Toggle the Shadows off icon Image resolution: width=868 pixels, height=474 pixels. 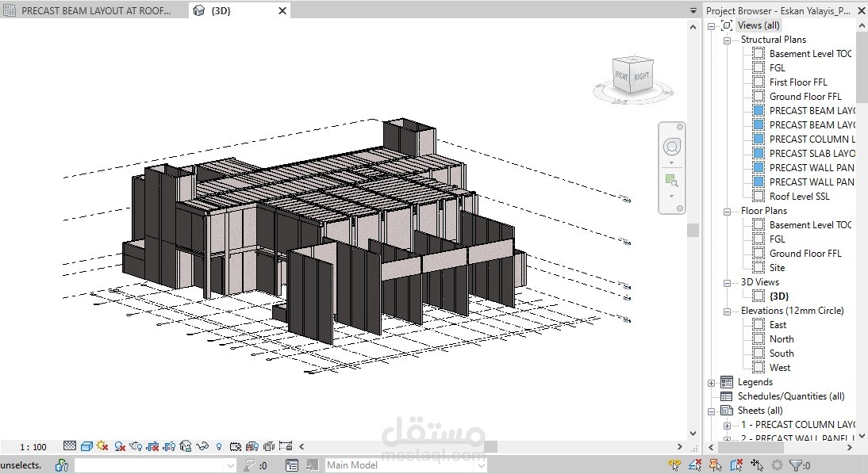click(120, 446)
